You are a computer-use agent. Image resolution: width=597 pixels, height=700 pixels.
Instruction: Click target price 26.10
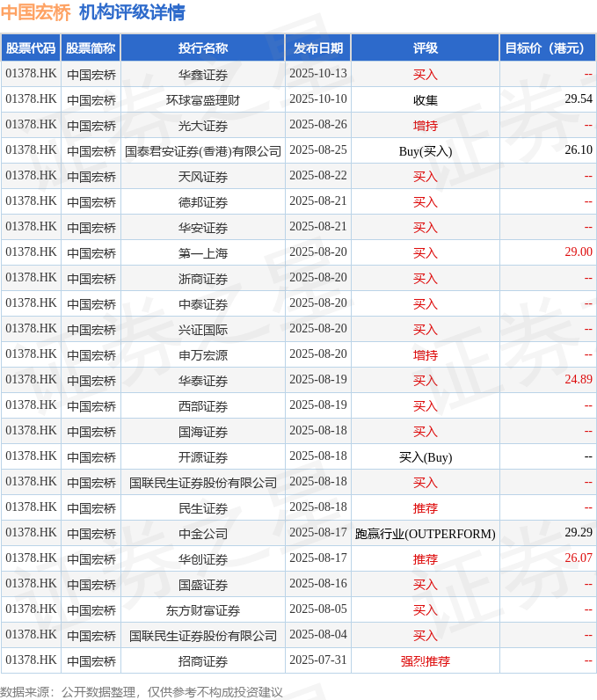click(579, 149)
